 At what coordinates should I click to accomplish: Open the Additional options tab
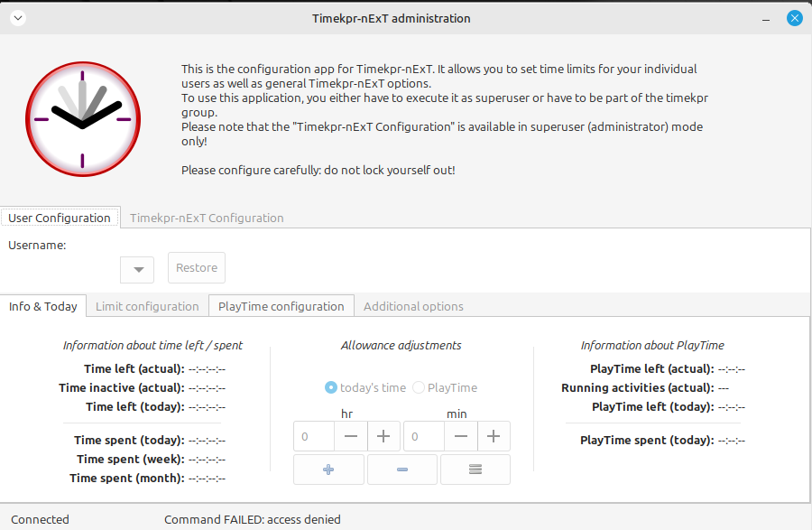click(413, 306)
